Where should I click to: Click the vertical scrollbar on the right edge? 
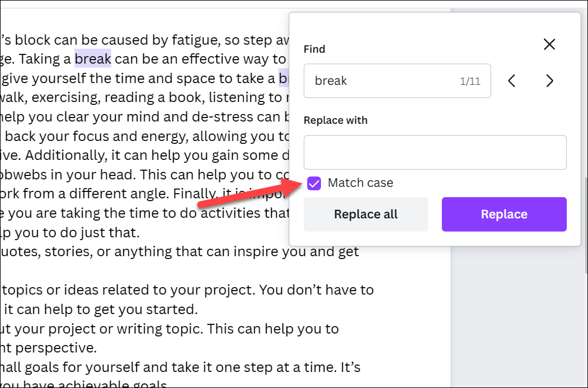585,225
